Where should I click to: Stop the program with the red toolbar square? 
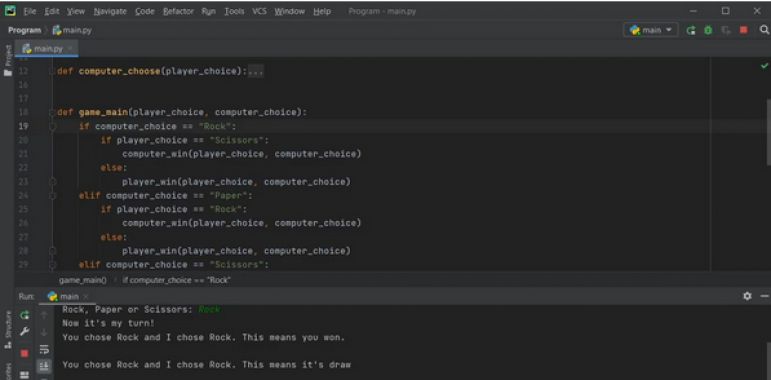tap(743, 30)
